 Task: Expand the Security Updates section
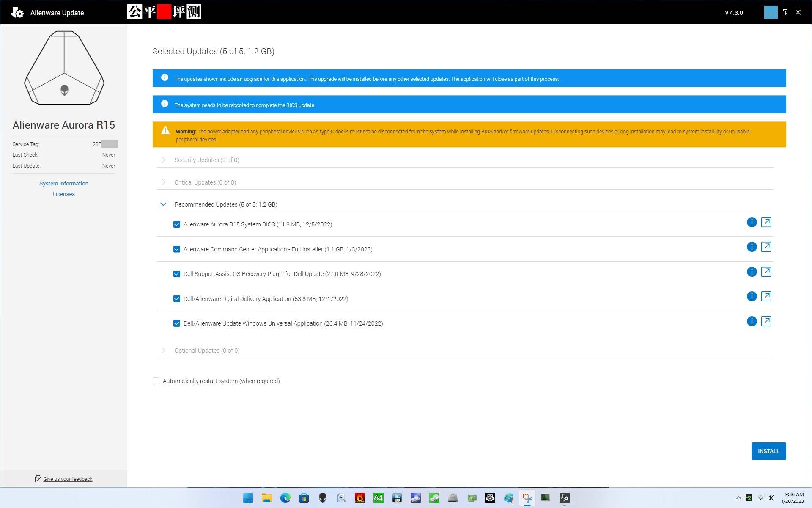(x=163, y=160)
